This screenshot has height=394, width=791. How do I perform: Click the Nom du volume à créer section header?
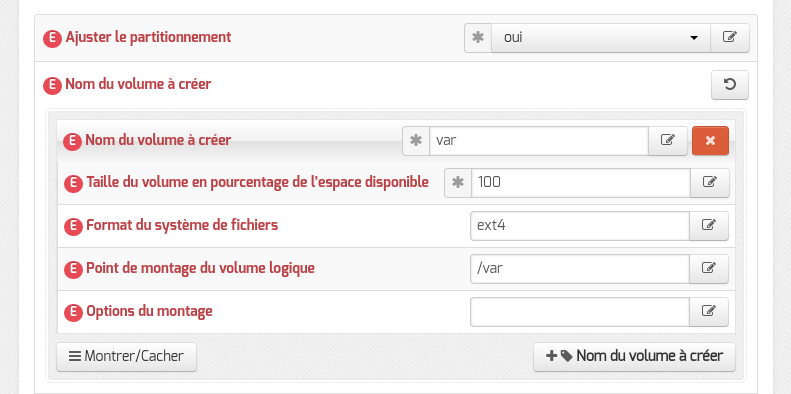(x=138, y=84)
